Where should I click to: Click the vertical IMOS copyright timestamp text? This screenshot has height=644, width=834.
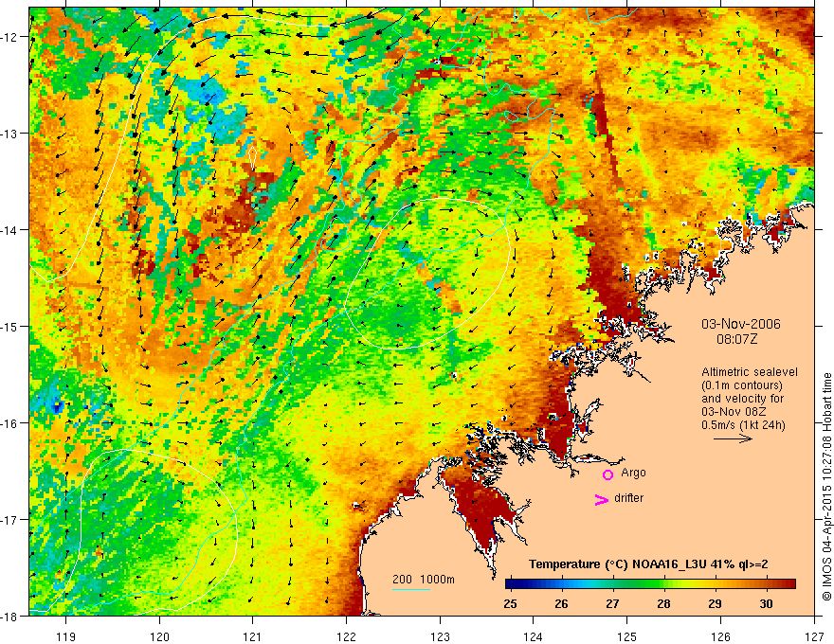[x=826, y=487]
